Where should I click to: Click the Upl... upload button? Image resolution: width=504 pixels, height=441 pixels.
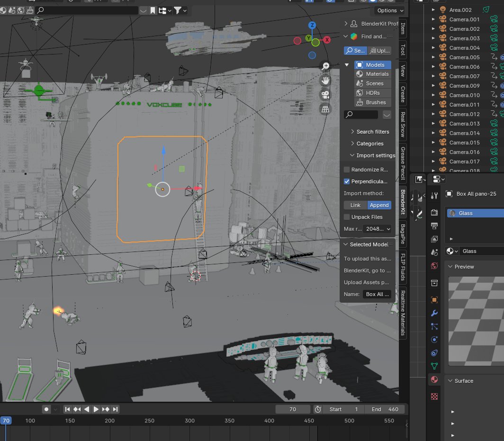coord(379,51)
